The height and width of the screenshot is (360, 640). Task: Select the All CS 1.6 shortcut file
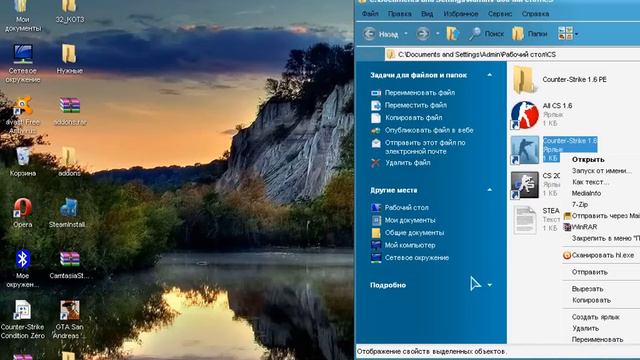tap(542, 115)
